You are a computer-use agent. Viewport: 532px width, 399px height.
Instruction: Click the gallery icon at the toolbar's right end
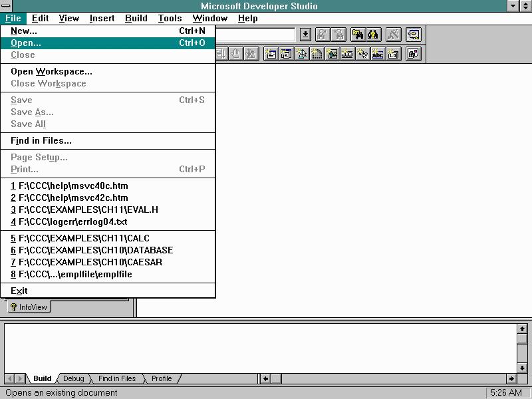point(412,54)
